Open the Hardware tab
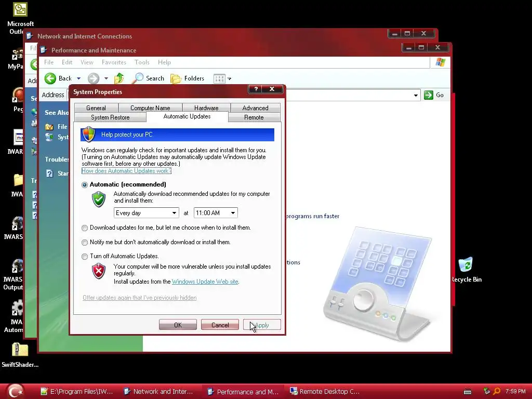Screen dimensions: 532x399 pyautogui.click(x=206, y=108)
